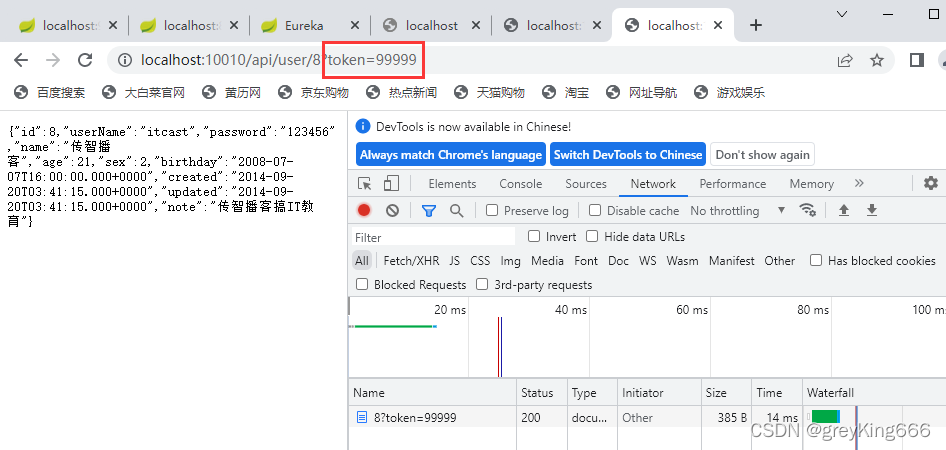This screenshot has height=450, width=946.
Task: Open the 天猫购物 bookmark
Action: point(489,92)
